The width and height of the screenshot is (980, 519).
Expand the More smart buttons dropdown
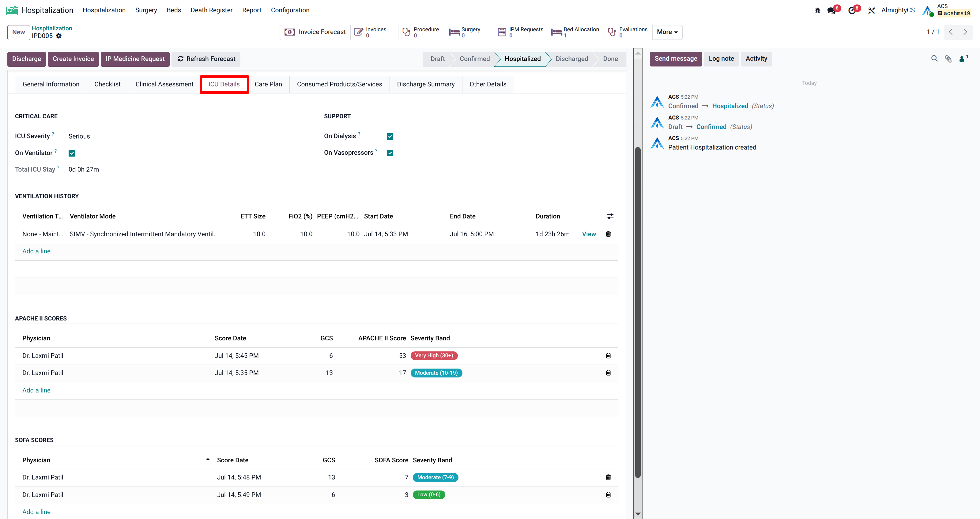click(667, 32)
